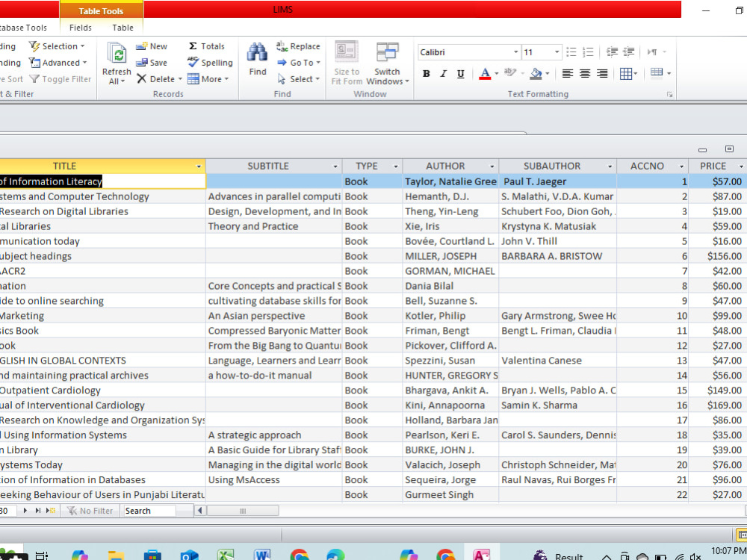Image resolution: width=747 pixels, height=560 pixels.
Task: Open the TYPE column filter arrow
Action: [x=395, y=167]
